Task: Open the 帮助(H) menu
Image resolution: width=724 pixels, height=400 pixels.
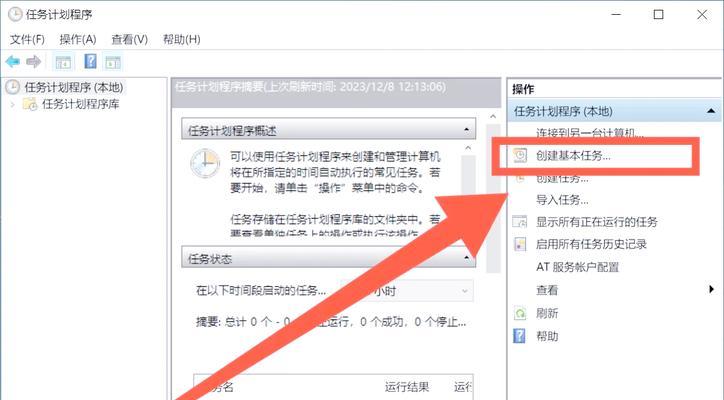Action: click(x=181, y=40)
